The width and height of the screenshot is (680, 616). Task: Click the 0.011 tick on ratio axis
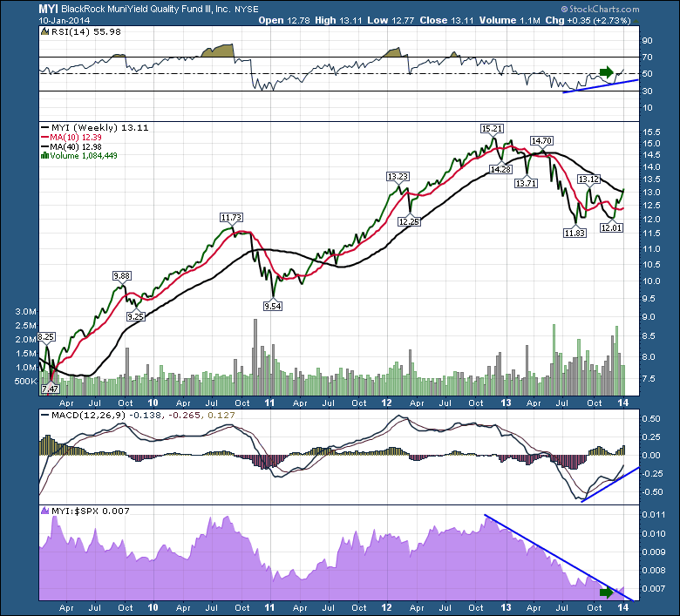coord(654,515)
